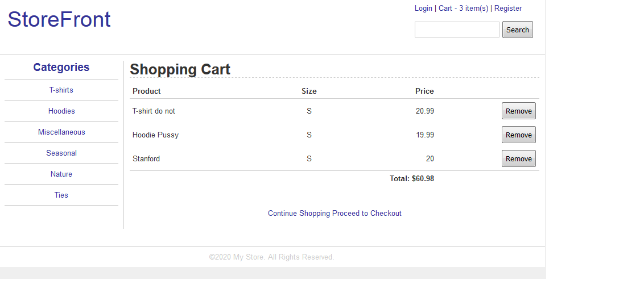Click the Search button

(518, 30)
